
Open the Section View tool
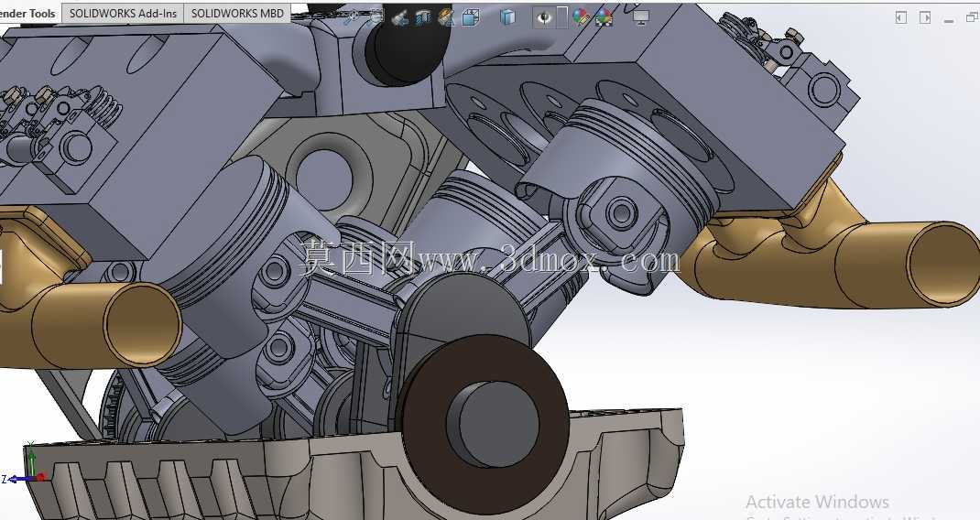(423, 16)
